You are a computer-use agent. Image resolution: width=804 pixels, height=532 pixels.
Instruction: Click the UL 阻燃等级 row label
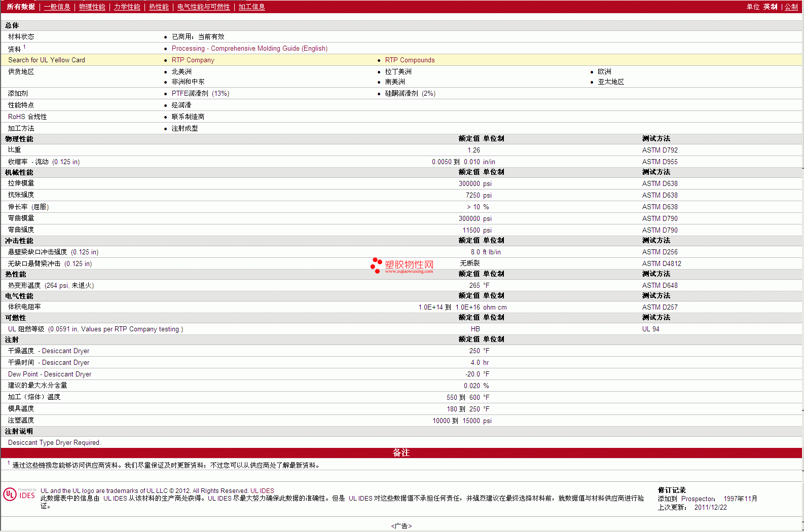(95, 329)
